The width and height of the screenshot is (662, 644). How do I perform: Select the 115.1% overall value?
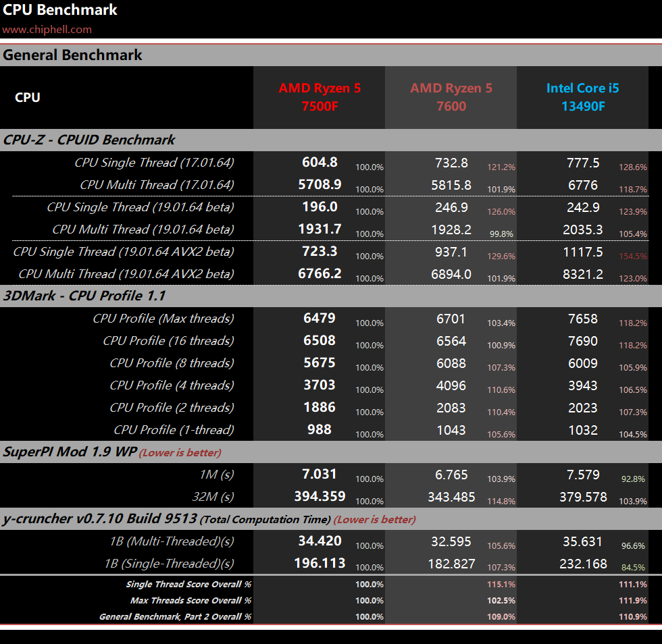[x=501, y=585]
